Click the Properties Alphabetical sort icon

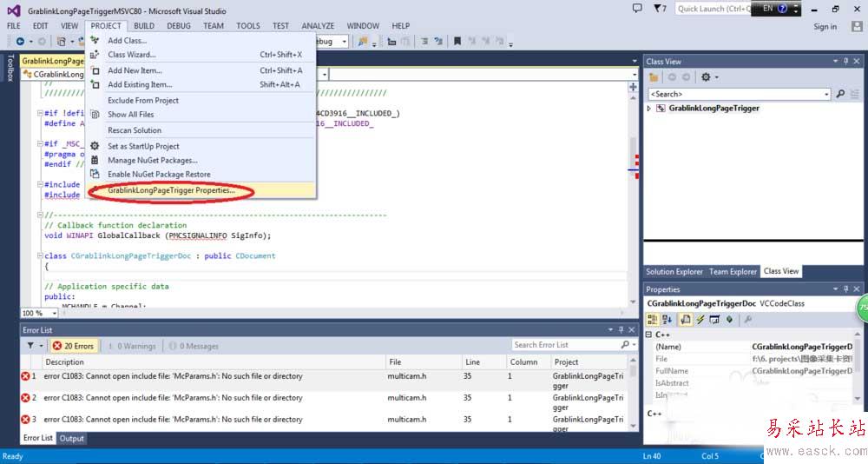click(x=667, y=319)
